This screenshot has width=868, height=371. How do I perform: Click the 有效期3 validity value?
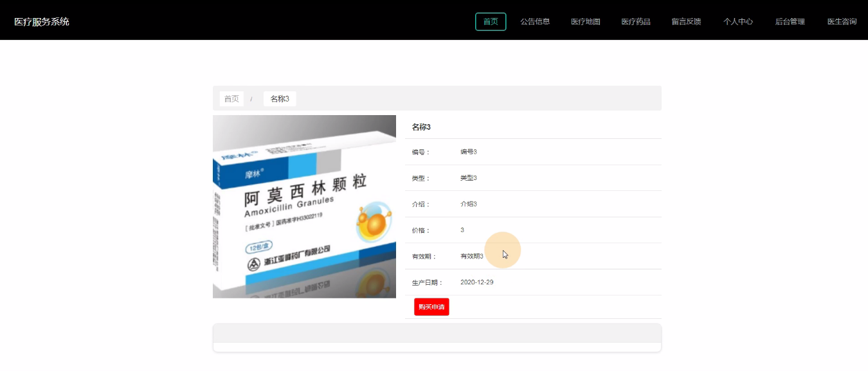click(472, 257)
